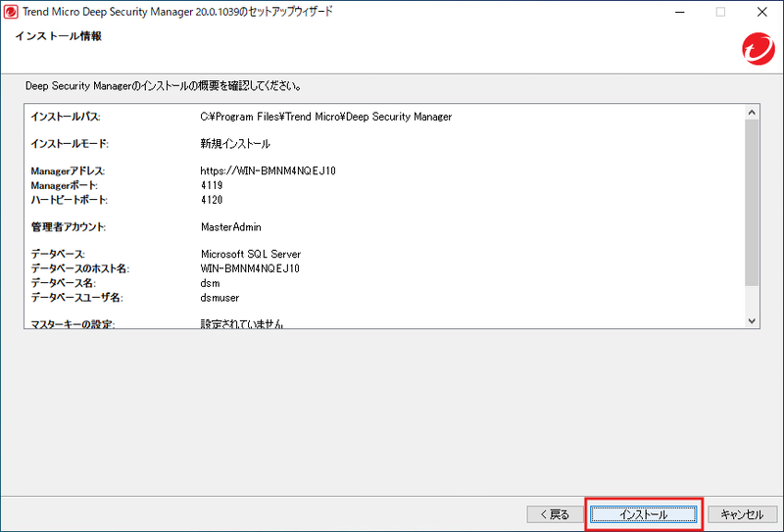Click the Manager address https://WIN-BMNM4NQEJ10
784x532 pixels.
pos(268,171)
